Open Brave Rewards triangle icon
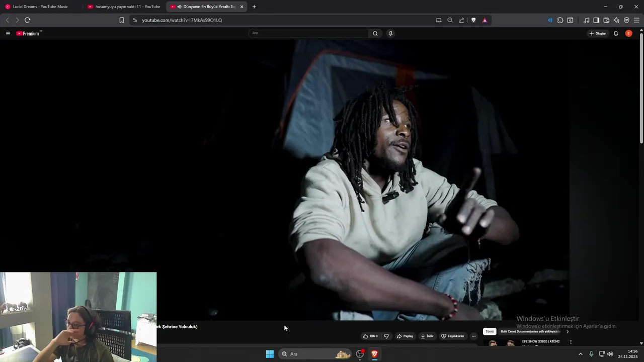This screenshot has width=644, height=362. click(485, 20)
